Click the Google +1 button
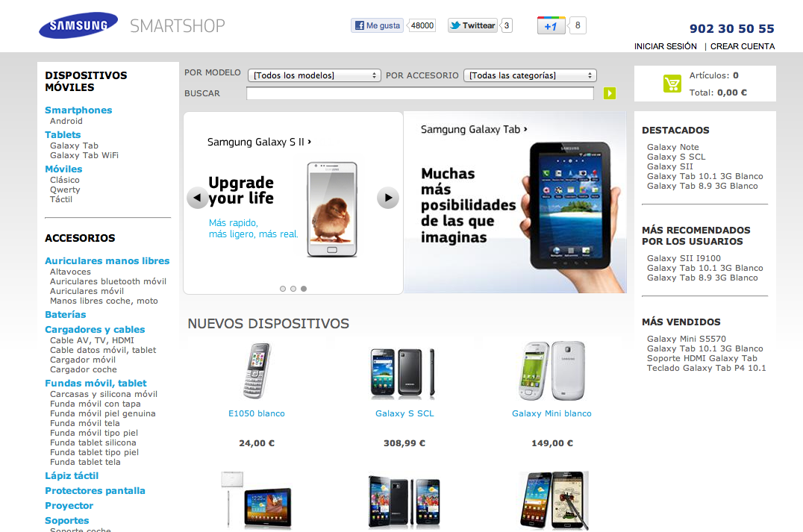The image size is (803, 532). click(x=551, y=25)
